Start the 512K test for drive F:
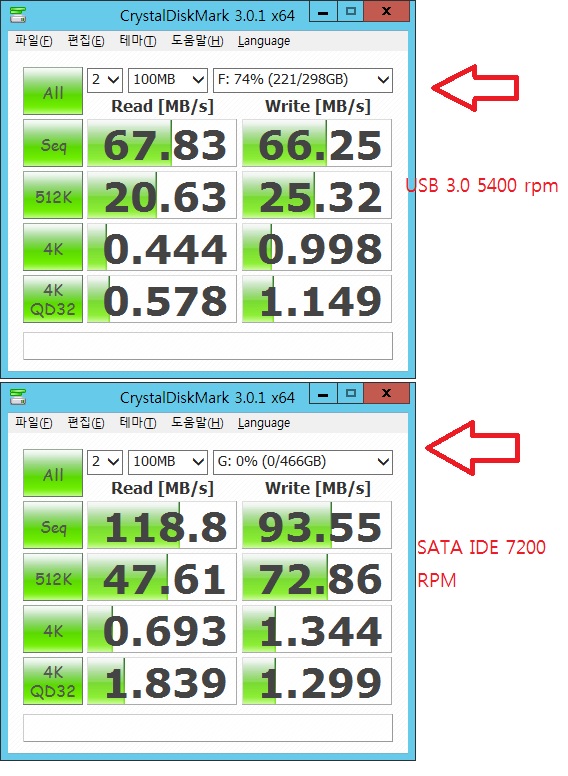The height and width of the screenshot is (776, 568). point(53,195)
